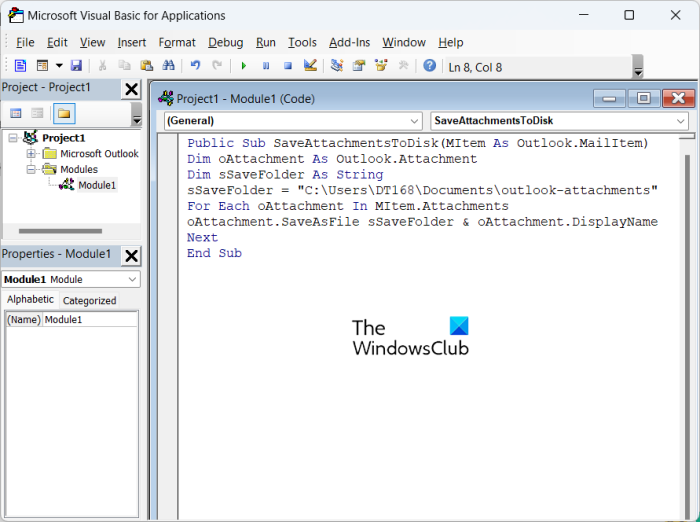700x522 pixels.
Task: Toggle Design Mode icon in toolbar
Action: click(x=310, y=66)
